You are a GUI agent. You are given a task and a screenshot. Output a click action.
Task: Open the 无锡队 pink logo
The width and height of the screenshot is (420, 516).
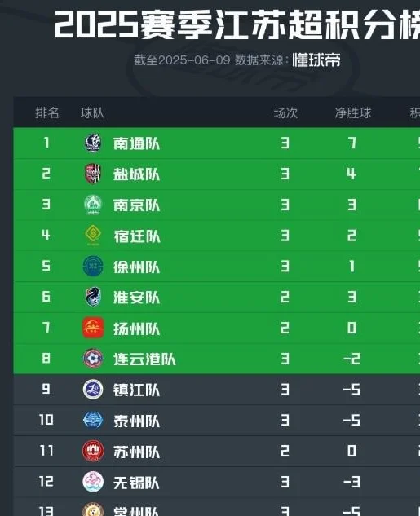point(93,482)
